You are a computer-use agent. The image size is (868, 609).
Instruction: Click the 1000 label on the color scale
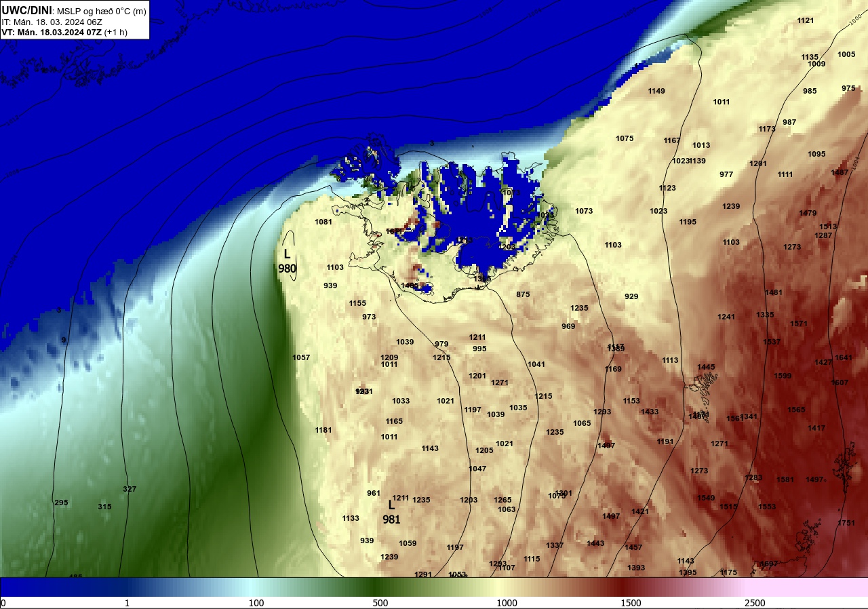[x=507, y=603]
